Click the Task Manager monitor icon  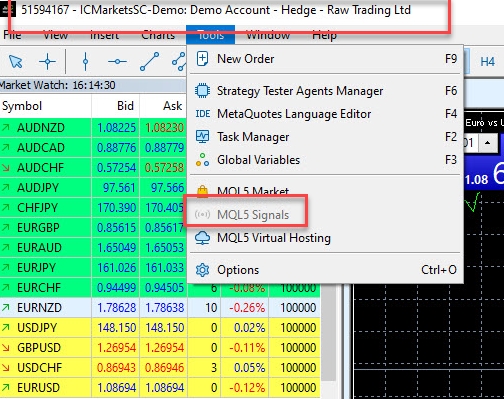click(202, 137)
